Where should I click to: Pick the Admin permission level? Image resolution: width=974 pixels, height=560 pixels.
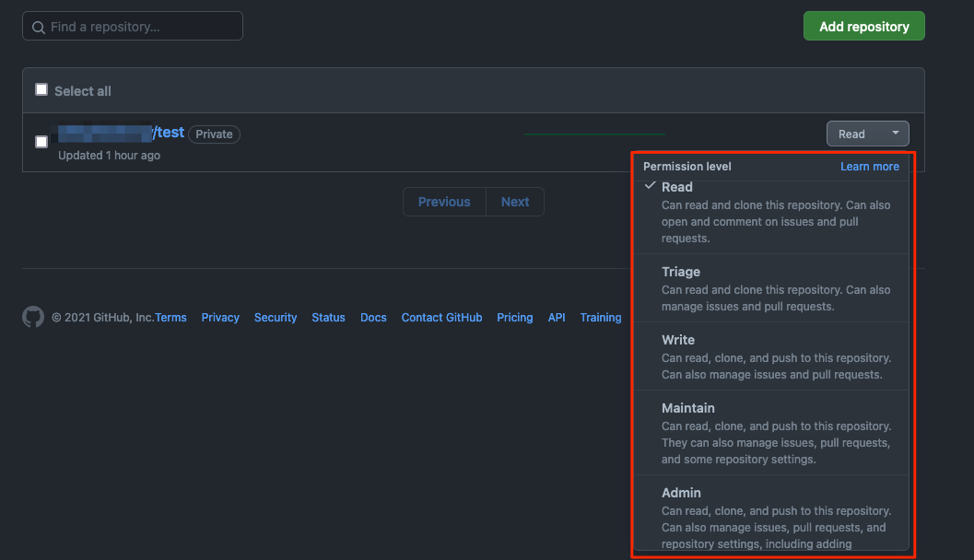[681, 493]
